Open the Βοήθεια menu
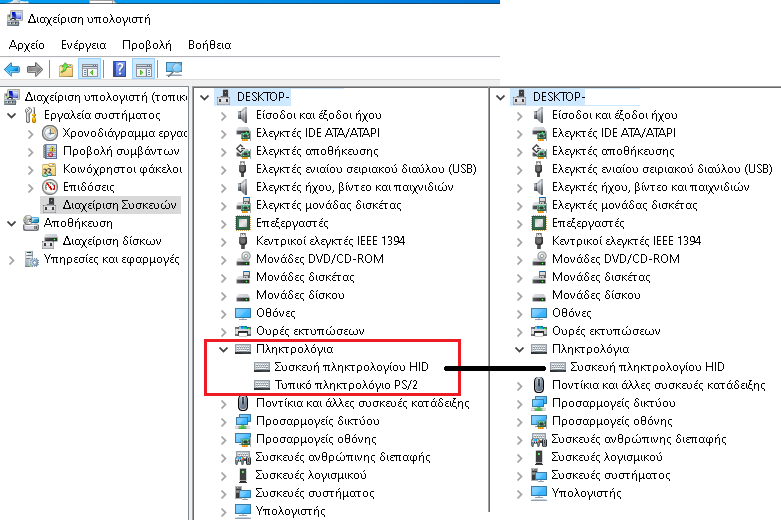Viewport: 781px width, 520px height. [x=210, y=45]
